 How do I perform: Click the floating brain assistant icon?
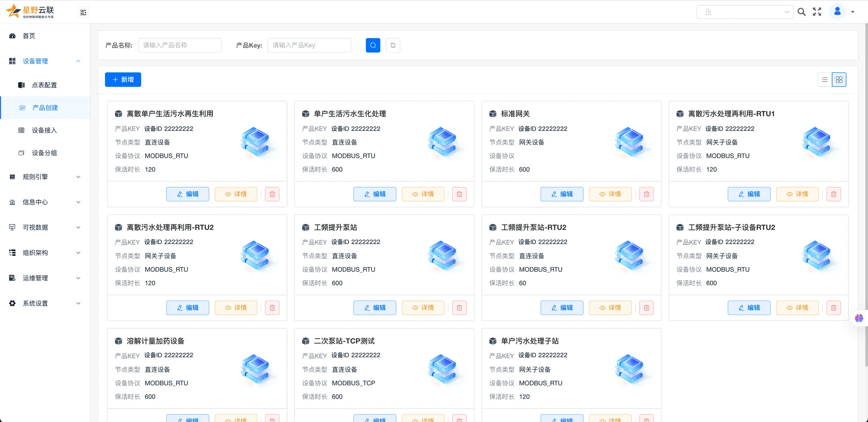pos(859,318)
